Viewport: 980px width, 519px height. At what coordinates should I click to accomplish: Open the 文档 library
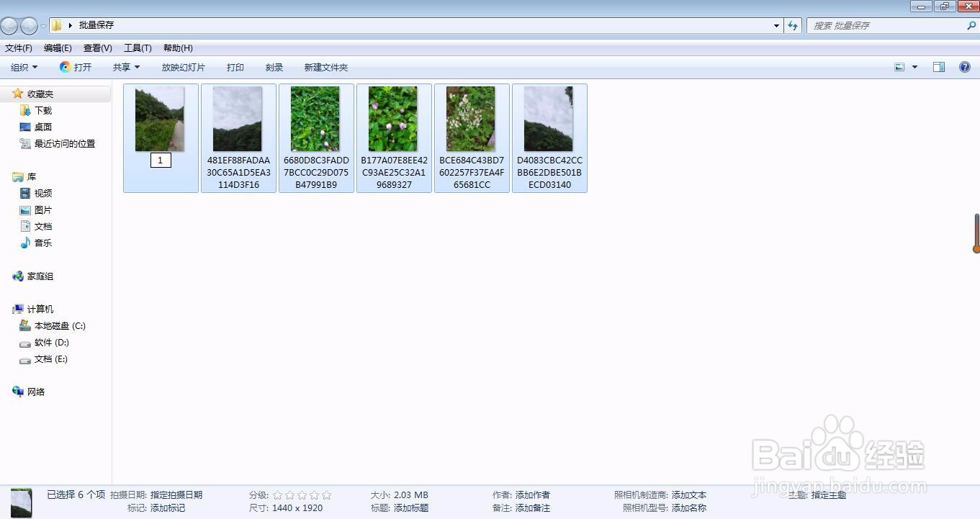tap(43, 226)
